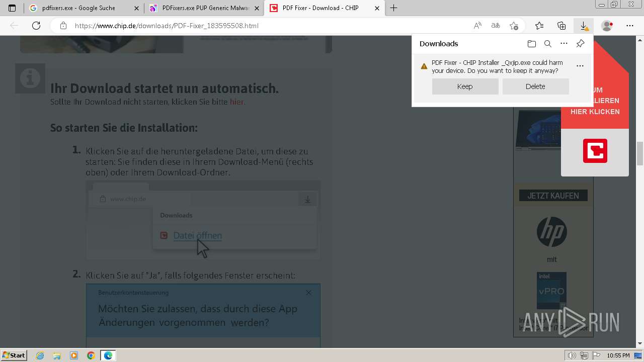Close the PDF Fixer CHIP tab
The width and height of the screenshot is (644, 362).
pos(377,8)
